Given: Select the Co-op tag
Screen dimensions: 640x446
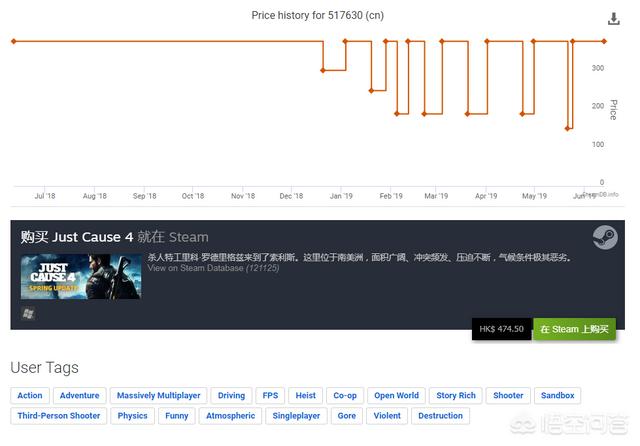Looking at the screenshot, I should 345,395.
